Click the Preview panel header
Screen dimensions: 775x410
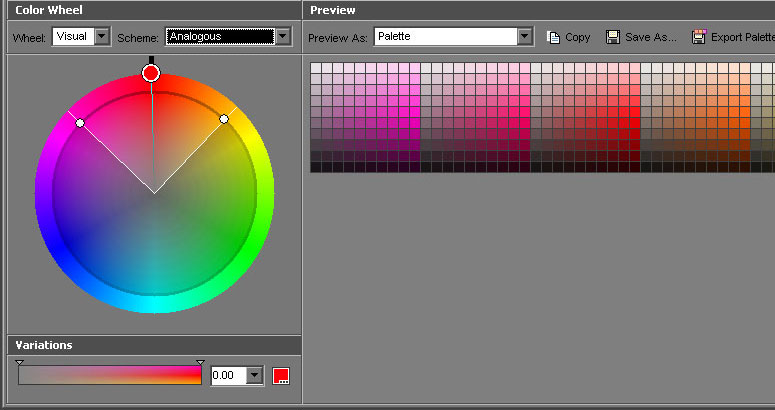click(x=539, y=10)
